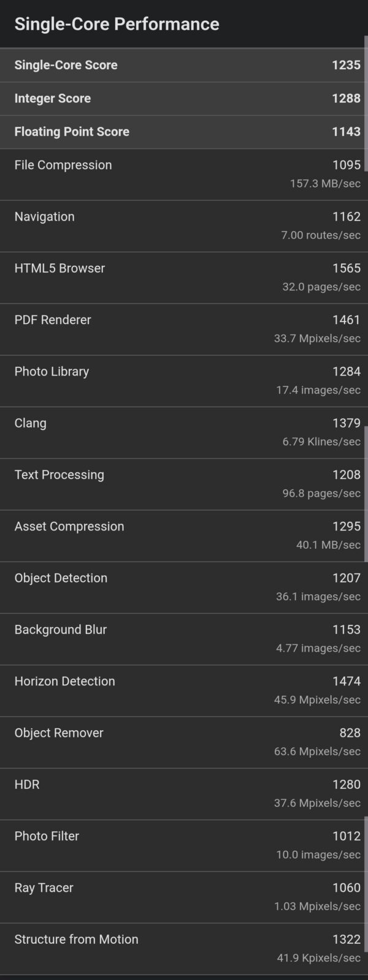Tap the Object Detection result
This screenshot has width=368, height=980.
[x=184, y=587]
